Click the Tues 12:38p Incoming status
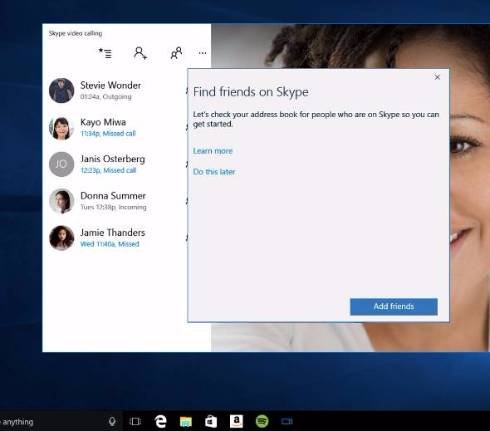This screenshot has height=431, width=490. coord(113,207)
